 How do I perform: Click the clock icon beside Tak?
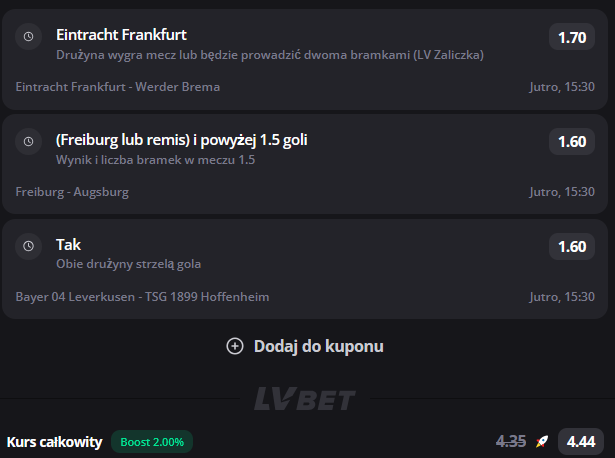(x=29, y=246)
